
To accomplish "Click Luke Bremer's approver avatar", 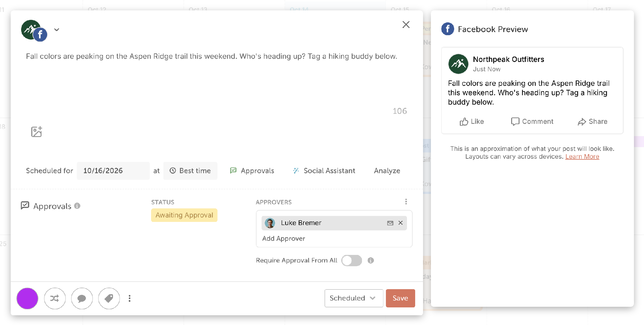I will (x=270, y=223).
